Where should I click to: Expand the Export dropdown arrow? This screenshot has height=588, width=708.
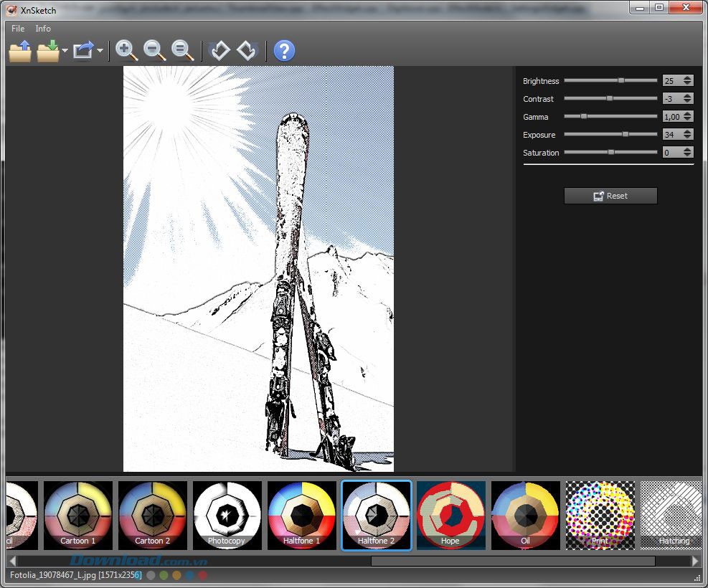click(x=100, y=51)
